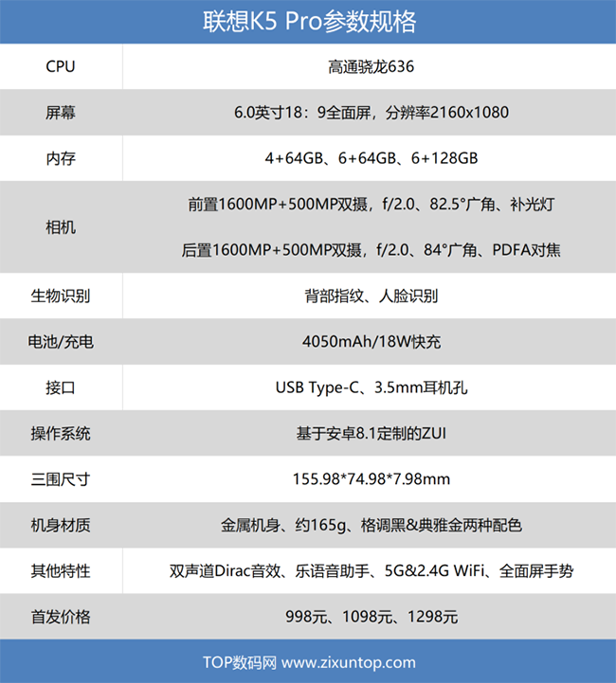
Task: Click the 背部指纹、人脸识别 value
Action: [x=371, y=297]
